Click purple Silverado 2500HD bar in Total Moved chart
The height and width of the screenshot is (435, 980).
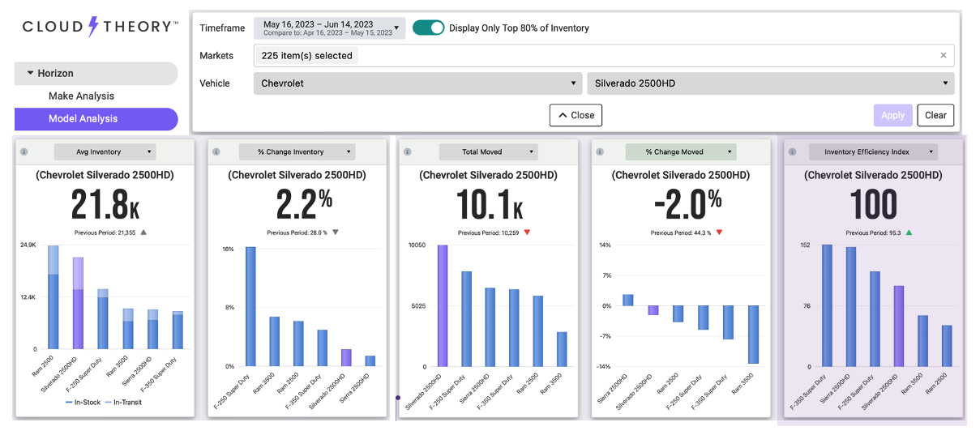tap(443, 306)
